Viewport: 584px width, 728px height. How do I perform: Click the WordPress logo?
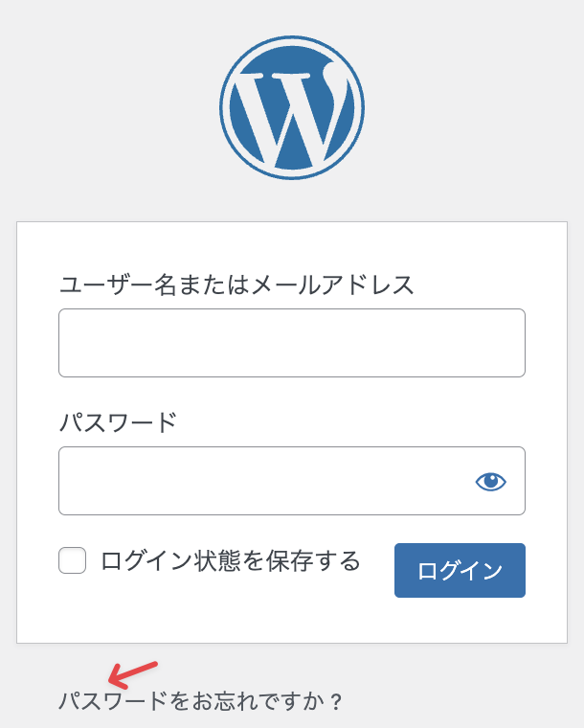point(292,106)
